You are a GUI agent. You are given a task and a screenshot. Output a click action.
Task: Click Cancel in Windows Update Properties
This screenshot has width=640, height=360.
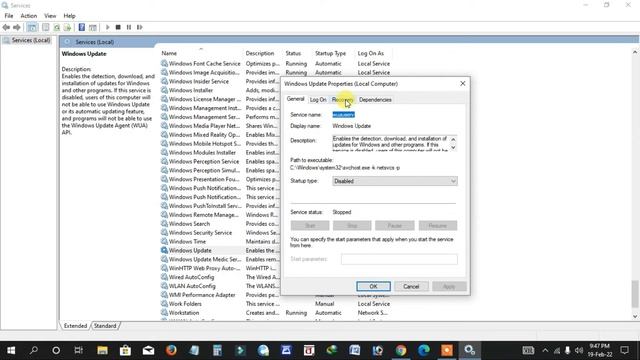pos(411,287)
